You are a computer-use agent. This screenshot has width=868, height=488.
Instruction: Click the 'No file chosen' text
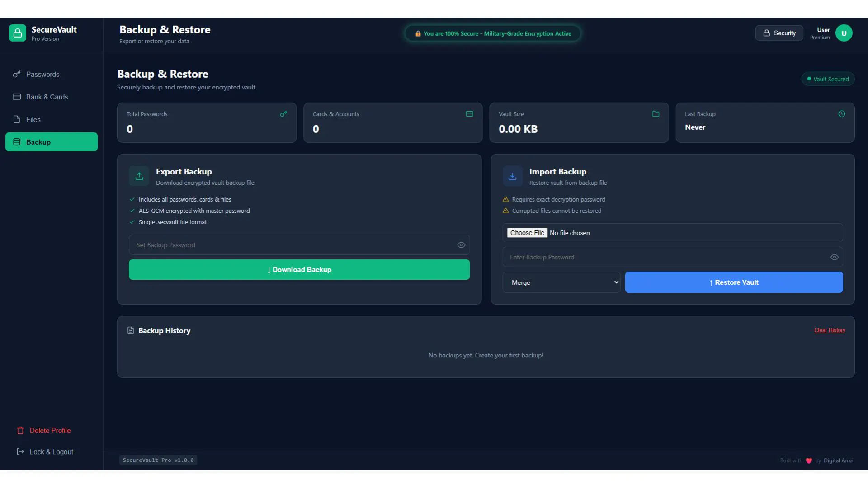coord(570,233)
